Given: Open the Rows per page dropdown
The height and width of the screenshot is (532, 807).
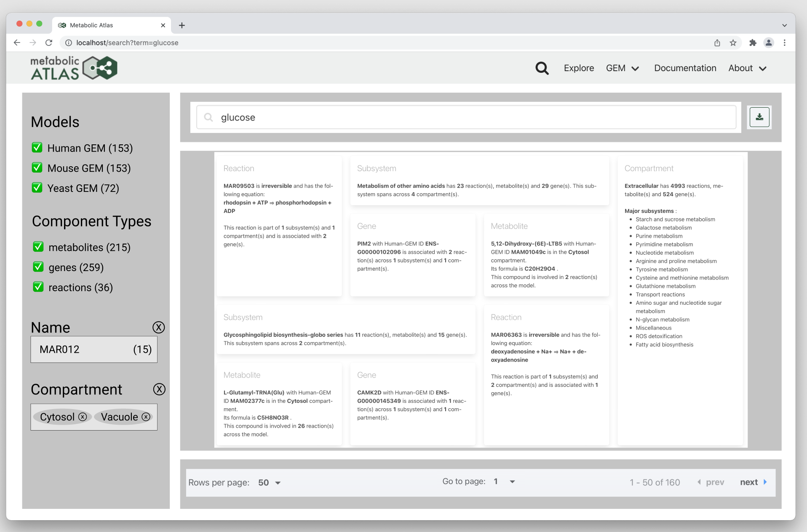Looking at the screenshot, I should (x=268, y=482).
